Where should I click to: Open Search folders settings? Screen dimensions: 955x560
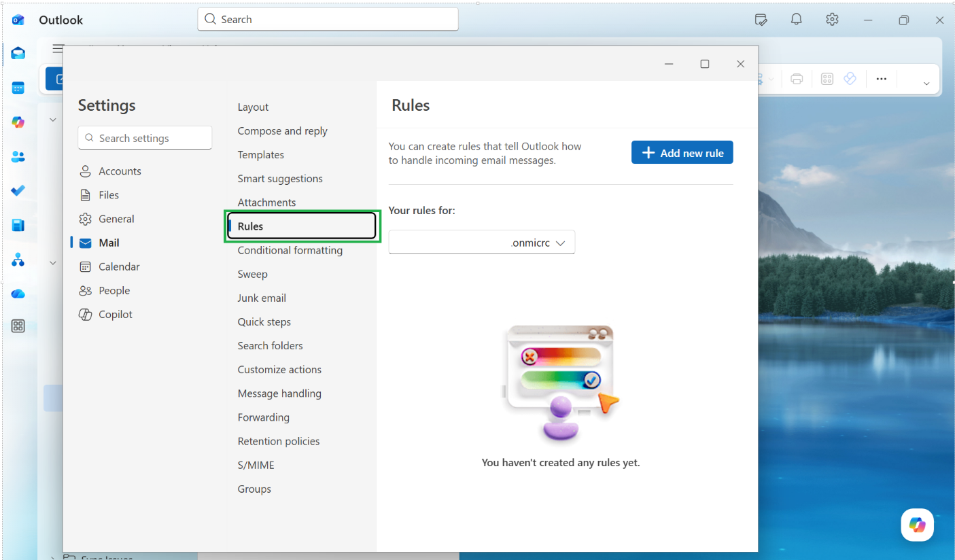(270, 345)
